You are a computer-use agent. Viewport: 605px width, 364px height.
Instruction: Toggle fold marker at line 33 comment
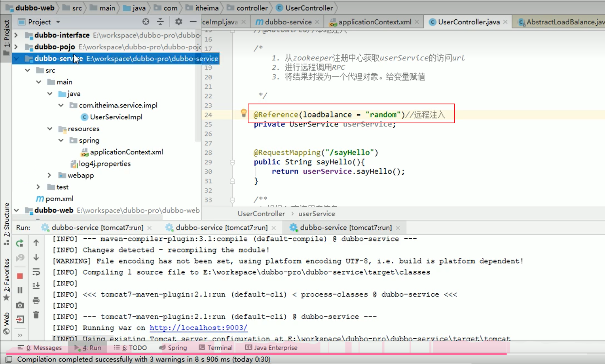232,200
